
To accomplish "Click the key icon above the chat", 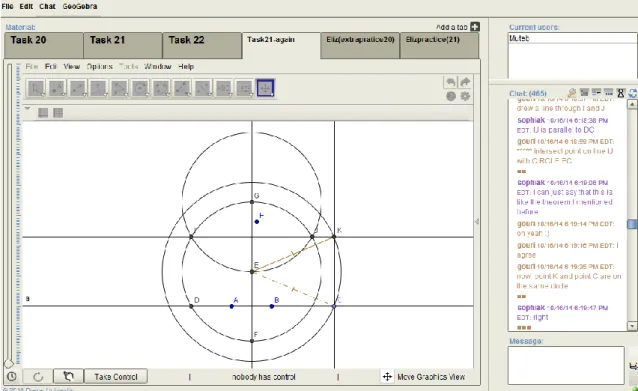I will [x=572, y=93].
